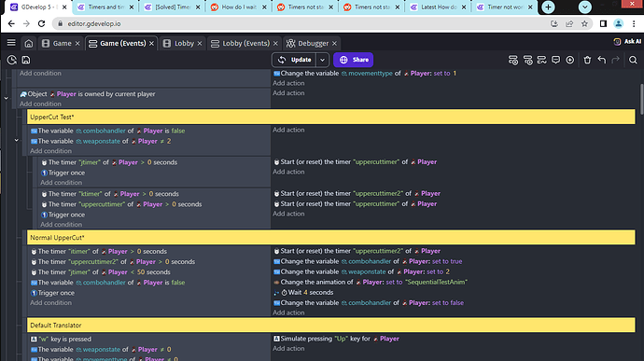
Task: Click the events sheet vertical scrollbar
Action: tap(641, 99)
